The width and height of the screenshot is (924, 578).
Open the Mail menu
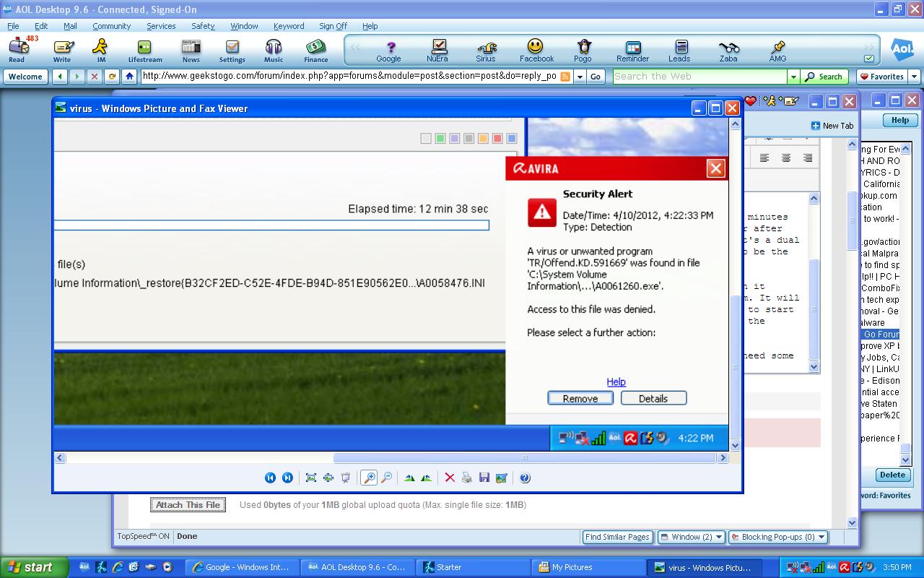coord(70,25)
